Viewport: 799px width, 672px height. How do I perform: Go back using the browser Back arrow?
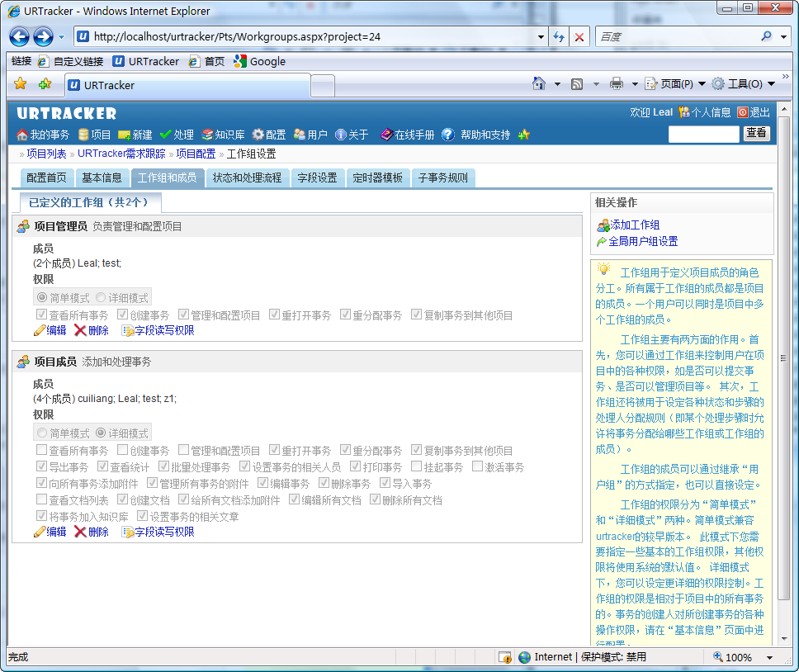click(x=19, y=36)
